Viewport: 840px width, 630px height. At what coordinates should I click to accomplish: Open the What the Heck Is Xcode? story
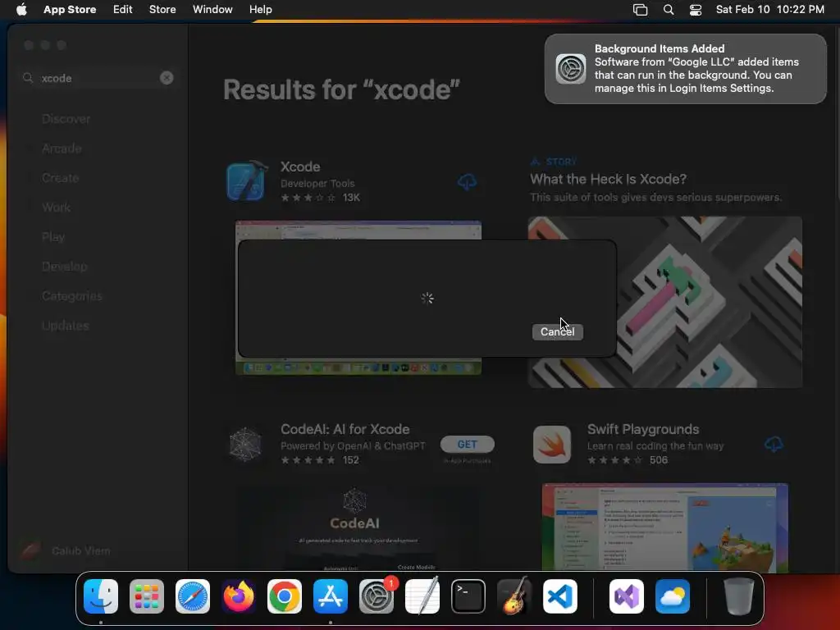click(x=608, y=179)
